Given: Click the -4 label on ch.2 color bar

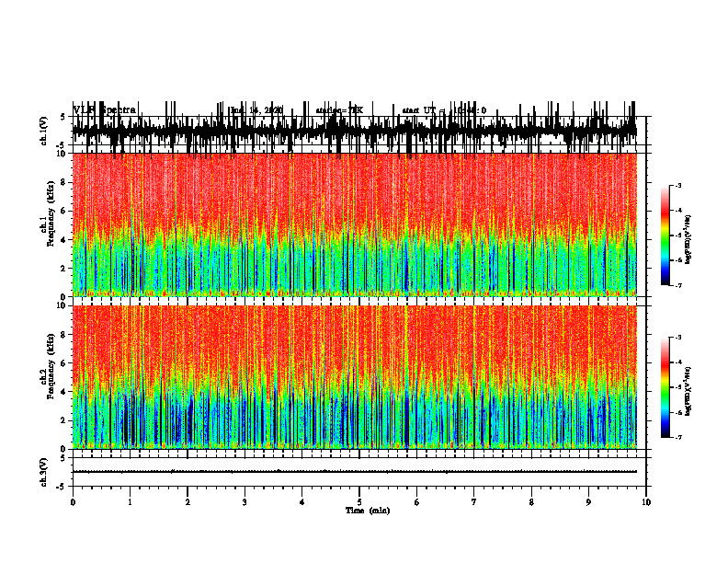Looking at the screenshot, I should (677, 362).
